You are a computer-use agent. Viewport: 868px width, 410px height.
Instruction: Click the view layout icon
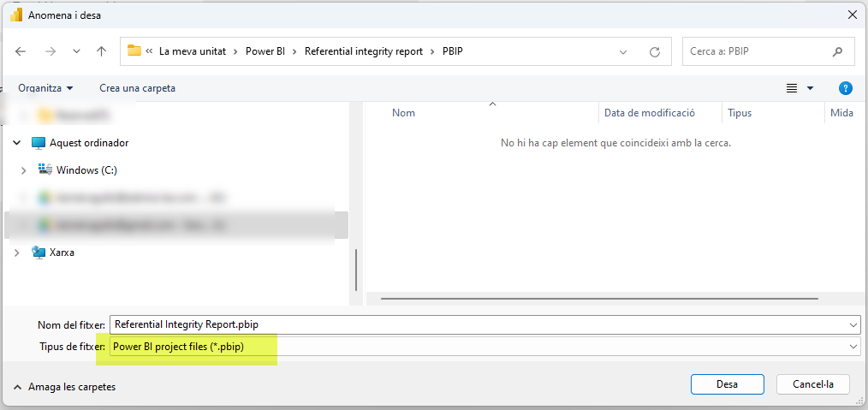(792, 88)
